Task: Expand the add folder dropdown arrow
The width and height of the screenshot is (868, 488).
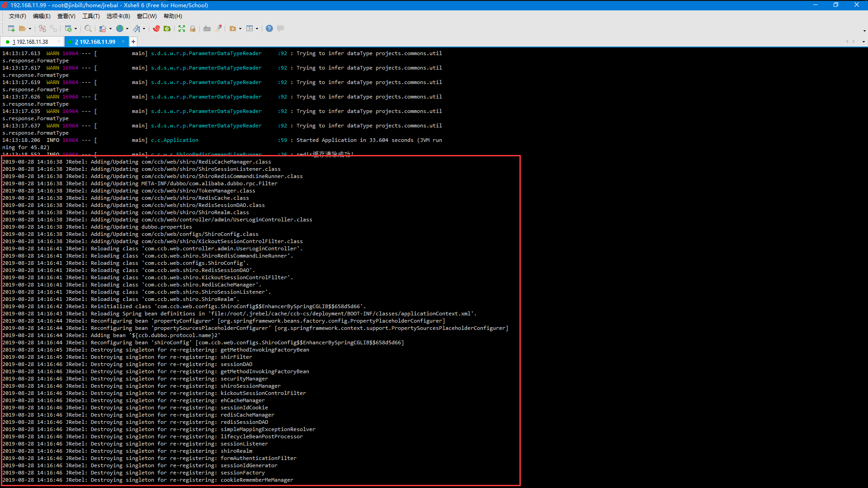Action: pyautogui.click(x=240, y=28)
